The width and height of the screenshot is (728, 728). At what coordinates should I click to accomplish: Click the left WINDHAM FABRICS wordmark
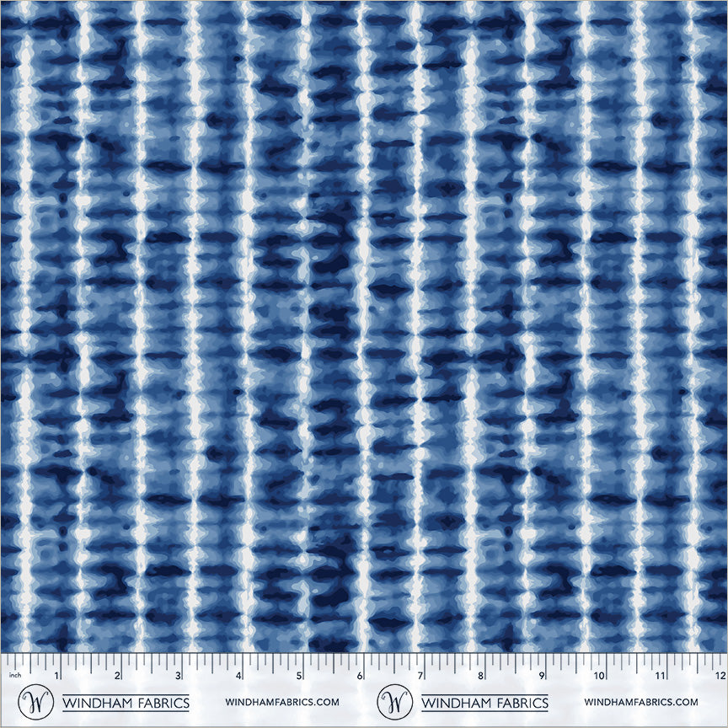(x=126, y=703)
